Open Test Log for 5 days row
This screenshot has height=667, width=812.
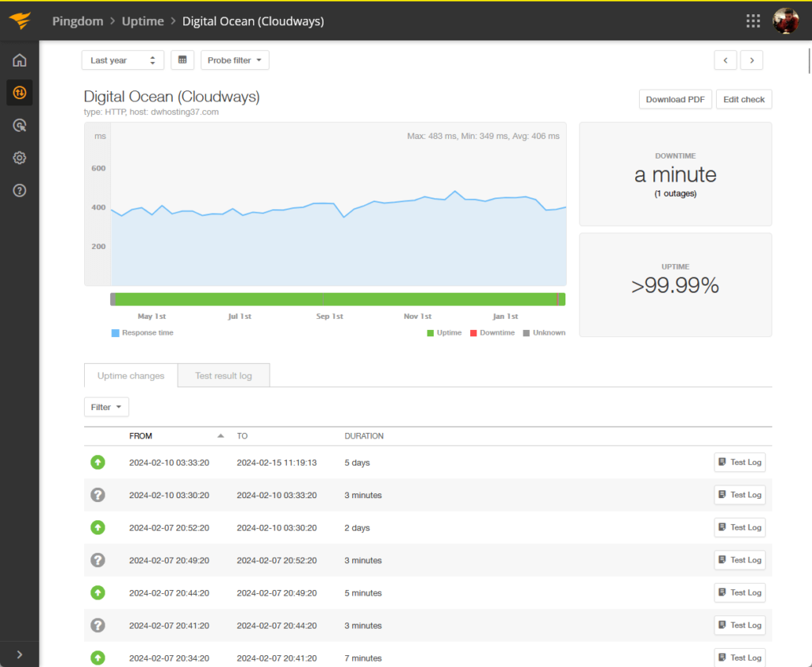tap(740, 462)
